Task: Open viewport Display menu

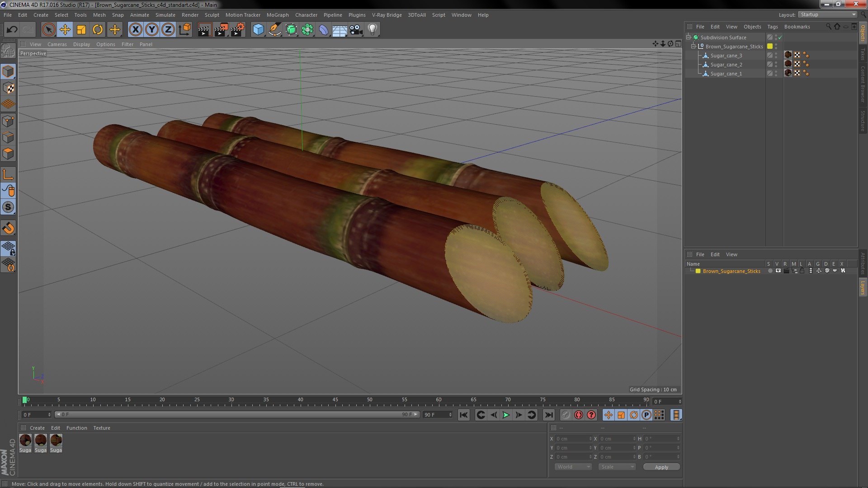Action: (81, 44)
